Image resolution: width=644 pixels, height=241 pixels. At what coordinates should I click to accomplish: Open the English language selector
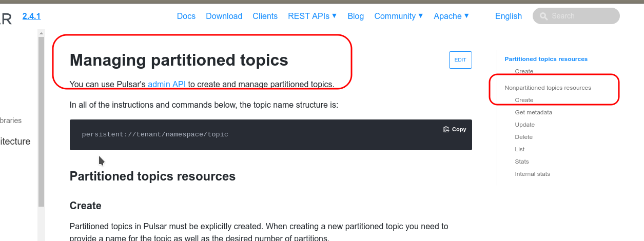[509, 16]
